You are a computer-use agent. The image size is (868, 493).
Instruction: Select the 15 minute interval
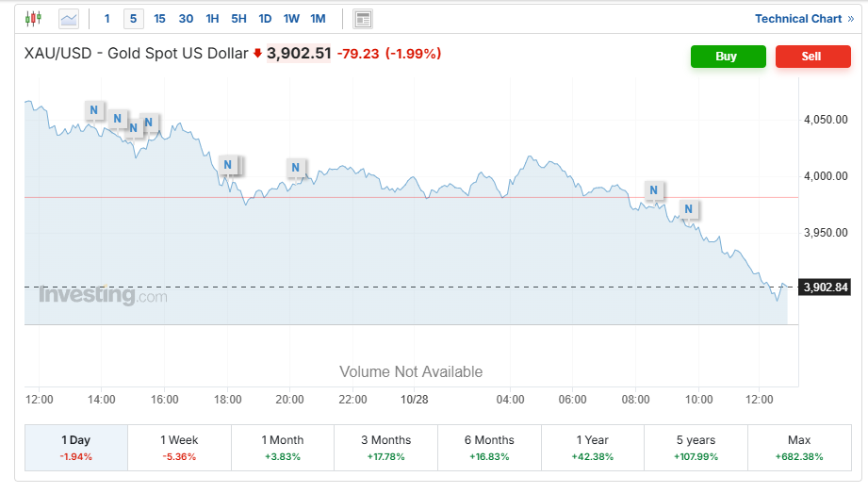159,19
